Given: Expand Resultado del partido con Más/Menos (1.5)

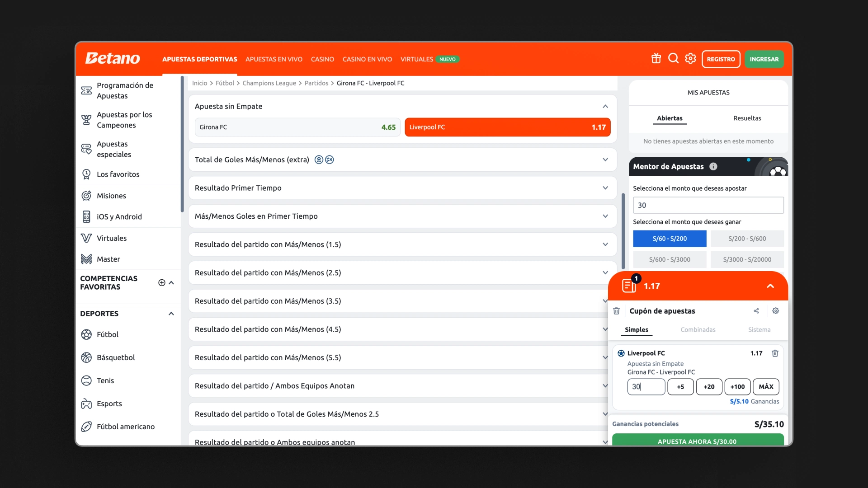Looking at the screenshot, I should click(605, 244).
